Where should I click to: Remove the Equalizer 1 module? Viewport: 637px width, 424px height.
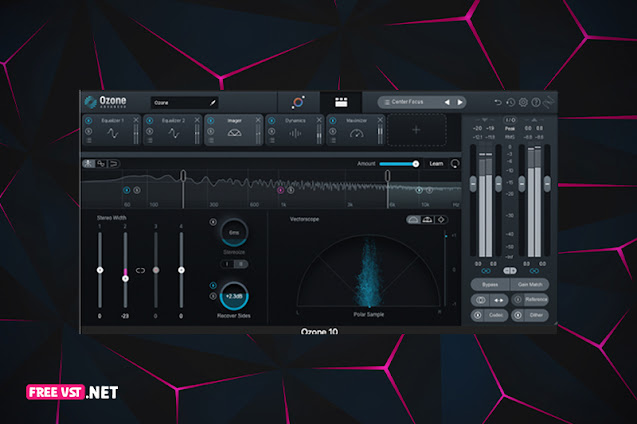pyautogui.click(x=136, y=120)
